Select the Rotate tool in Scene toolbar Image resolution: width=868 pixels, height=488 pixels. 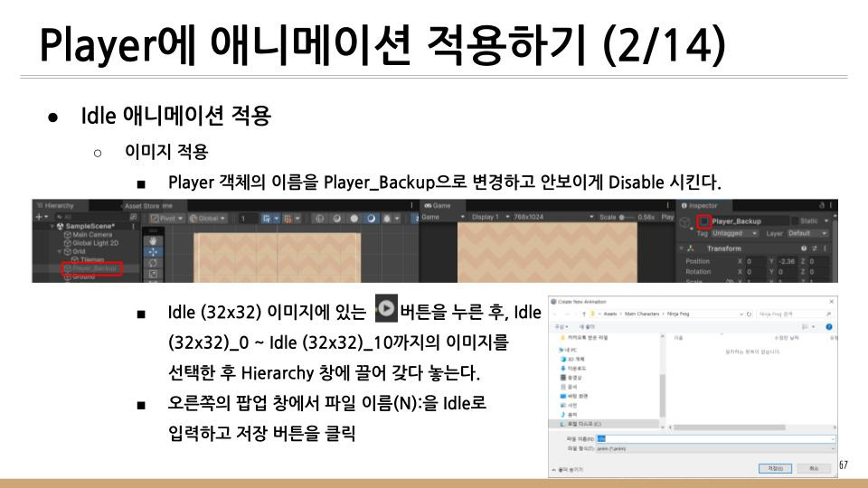pos(153,262)
